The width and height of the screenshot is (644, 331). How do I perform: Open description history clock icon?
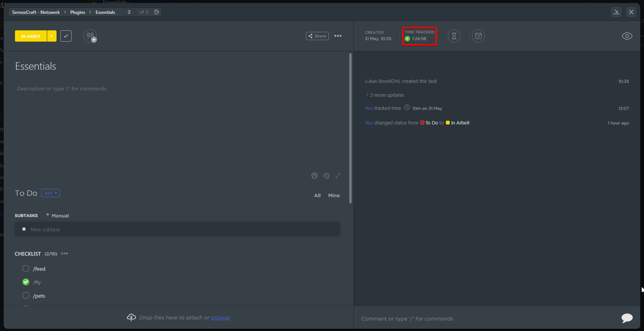(326, 176)
